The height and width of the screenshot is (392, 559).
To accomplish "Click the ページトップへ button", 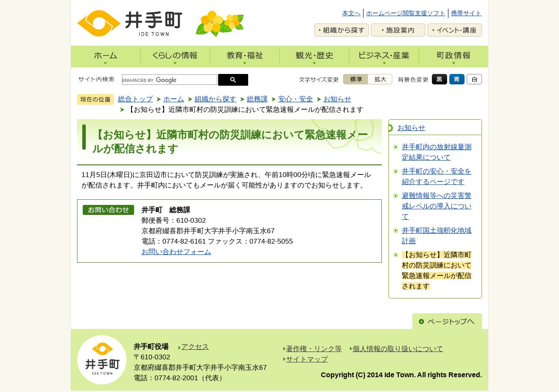I will point(447,321).
